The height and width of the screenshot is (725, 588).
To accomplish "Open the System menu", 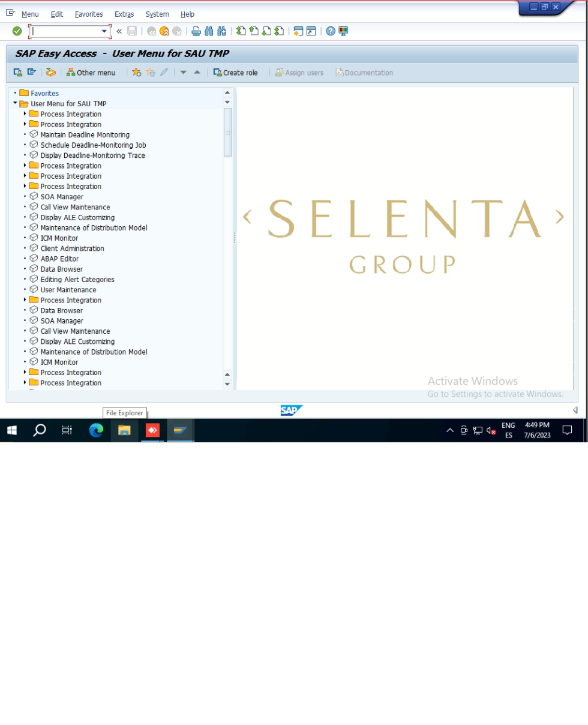I will (x=157, y=14).
